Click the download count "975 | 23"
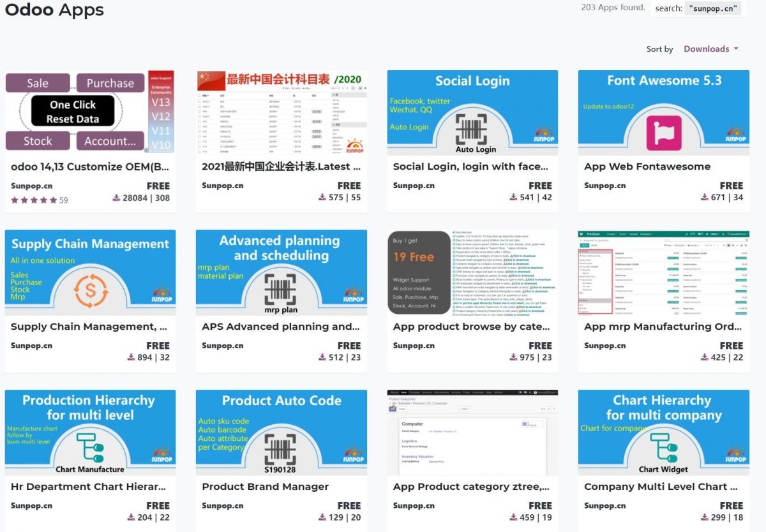Viewport: 766px width, 532px height. (x=536, y=357)
